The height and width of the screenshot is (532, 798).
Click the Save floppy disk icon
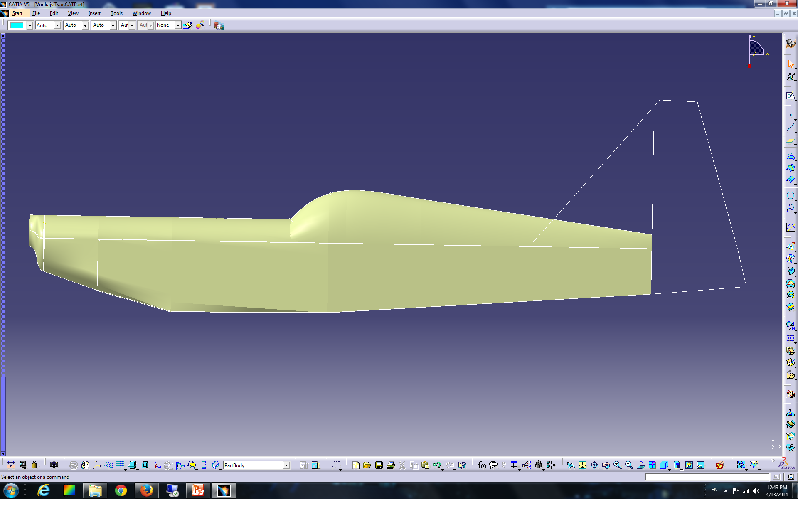379,465
